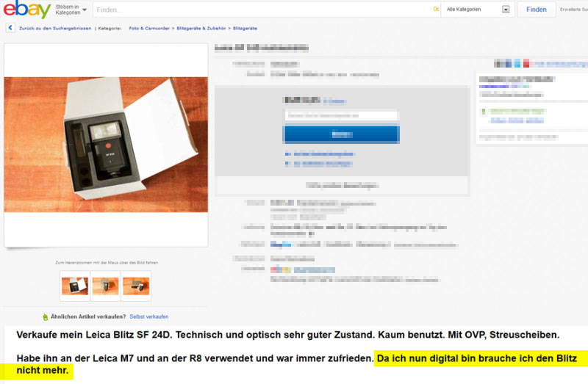Open the Foto & Camcorder breadcrumb

[149, 28]
